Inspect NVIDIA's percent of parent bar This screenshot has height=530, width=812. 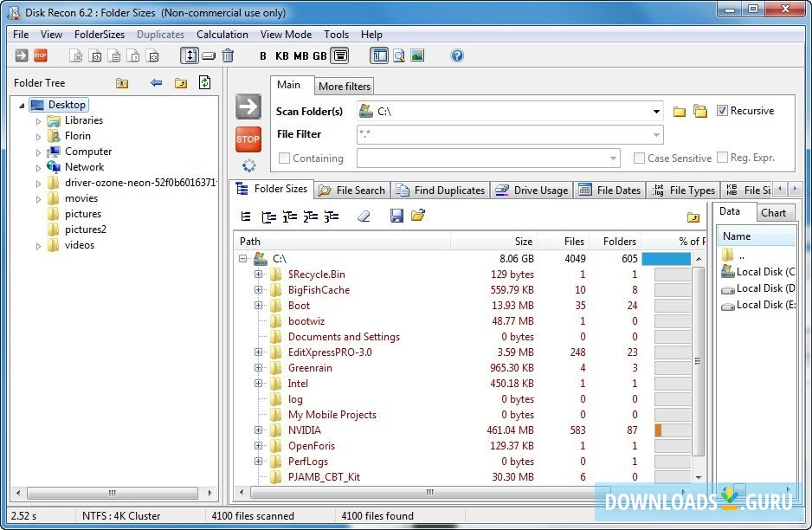click(661, 430)
